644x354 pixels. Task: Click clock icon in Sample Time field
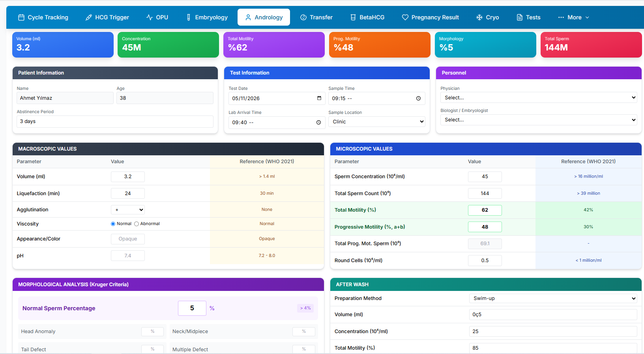pyautogui.click(x=418, y=99)
